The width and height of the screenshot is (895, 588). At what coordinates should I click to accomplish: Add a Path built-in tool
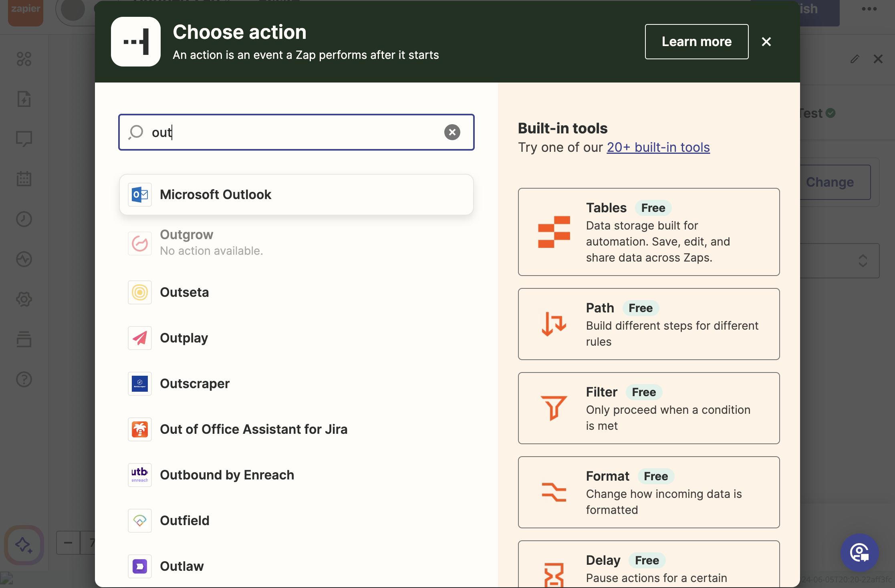[x=649, y=324]
